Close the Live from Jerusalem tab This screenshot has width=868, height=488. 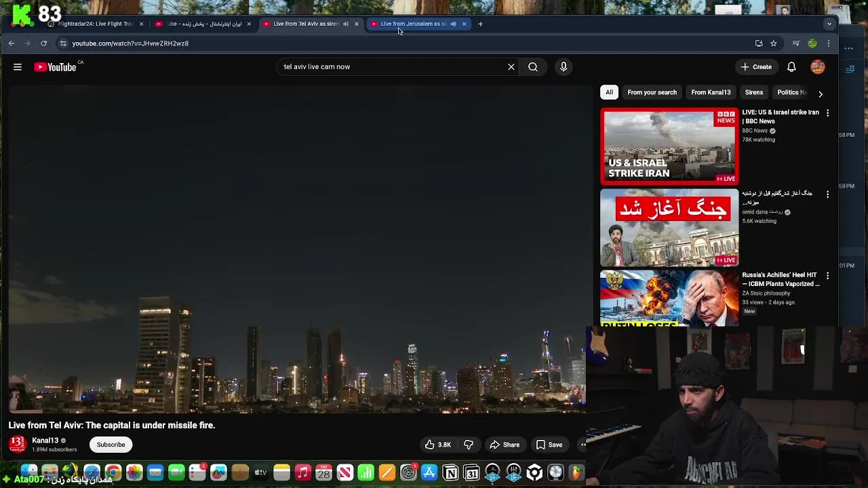coord(464,24)
